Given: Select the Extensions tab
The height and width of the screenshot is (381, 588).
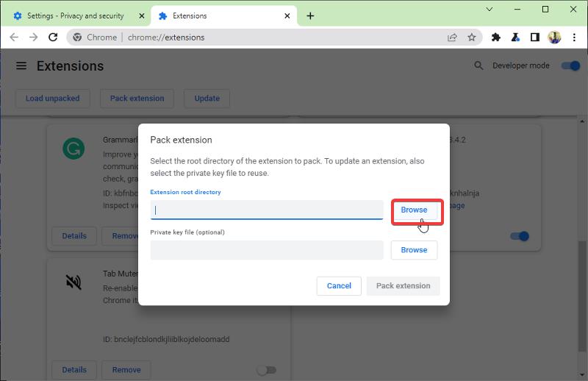Looking at the screenshot, I should click(224, 15).
